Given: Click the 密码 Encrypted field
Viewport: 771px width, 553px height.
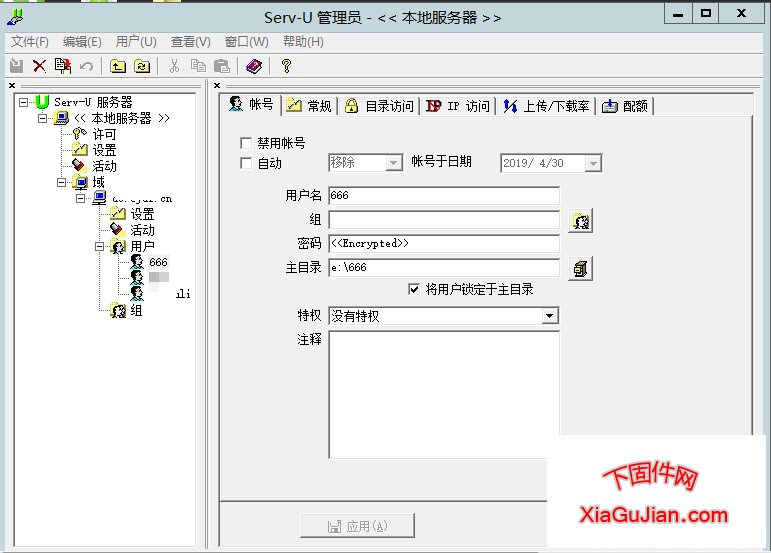Looking at the screenshot, I should point(444,243).
